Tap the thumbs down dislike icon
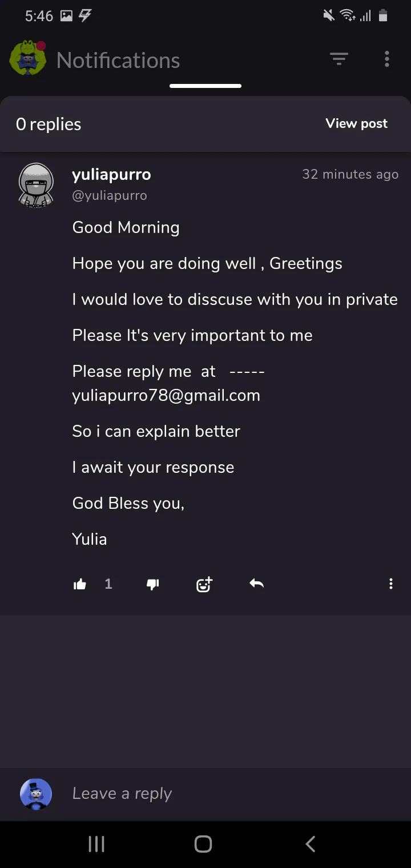Screen dimensions: 411x868 click(152, 584)
